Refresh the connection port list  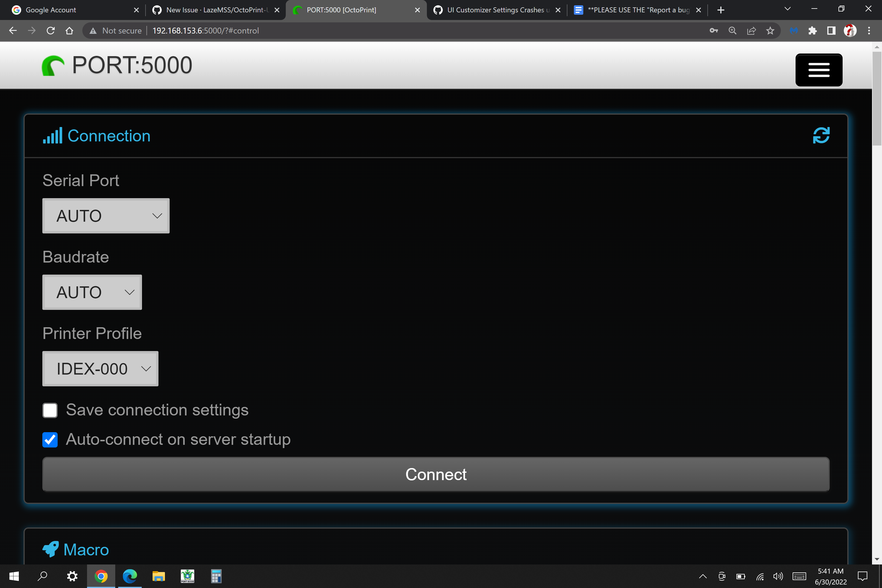point(821,135)
